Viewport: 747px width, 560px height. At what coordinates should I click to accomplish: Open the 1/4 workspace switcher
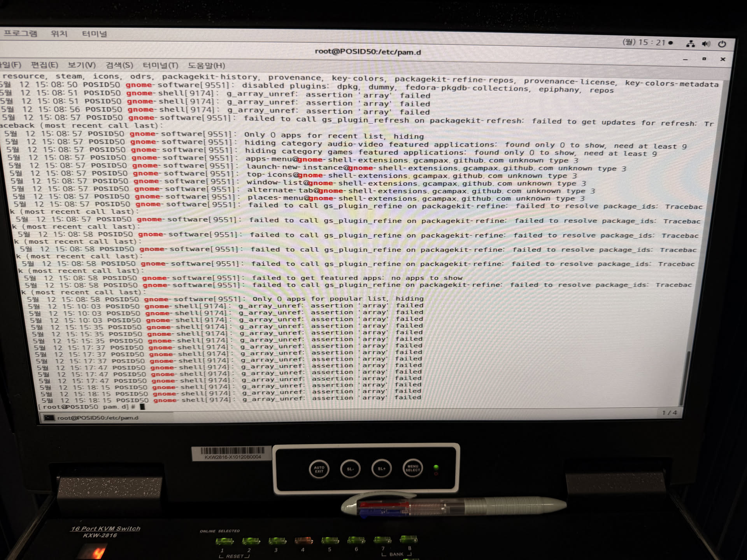[x=669, y=413]
